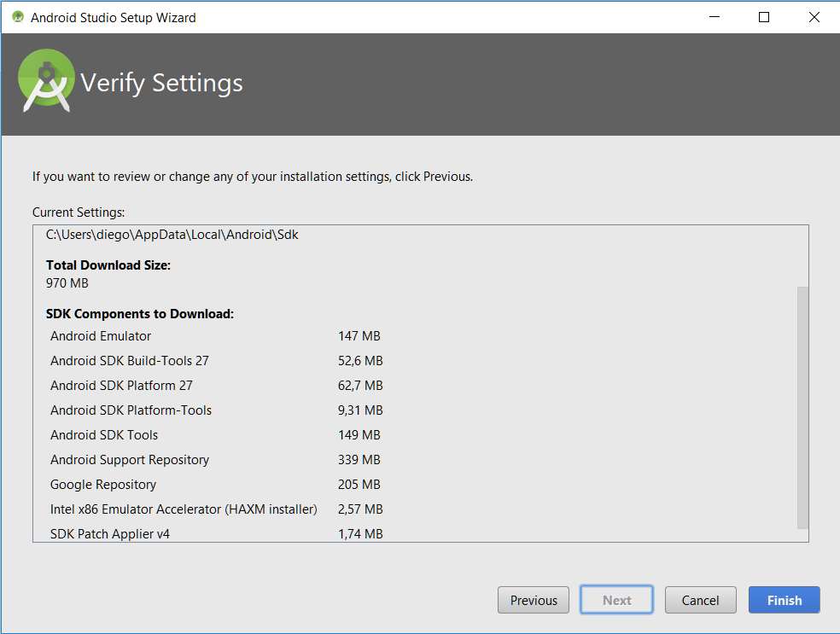Select the SDK Patch Applier v4 row
Image resolution: width=840 pixels, height=634 pixels.
(217, 533)
